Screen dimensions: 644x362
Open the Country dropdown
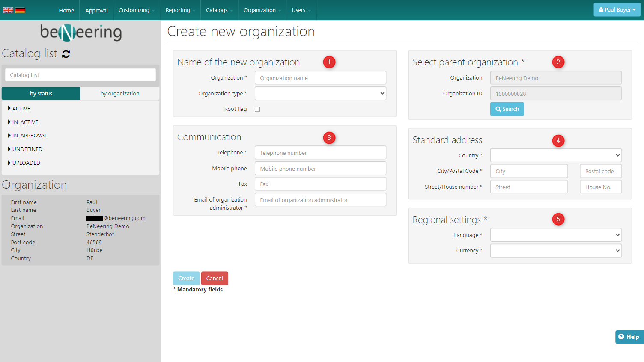click(555, 155)
